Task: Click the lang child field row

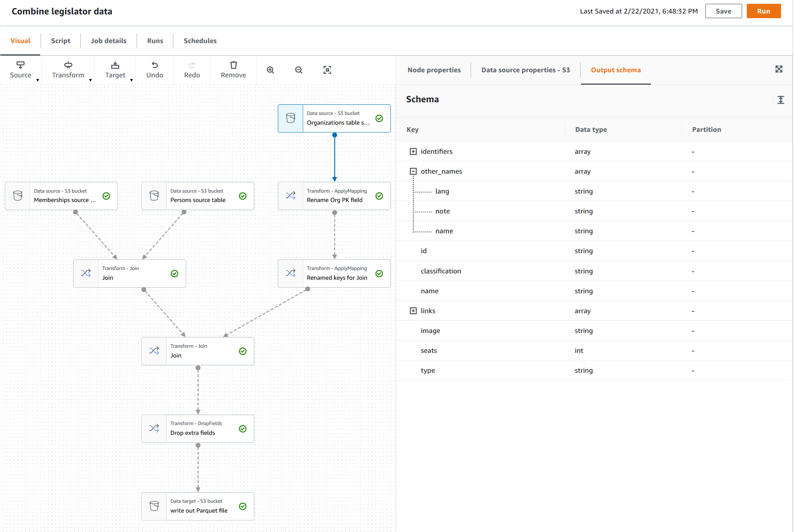Action: click(595, 191)
